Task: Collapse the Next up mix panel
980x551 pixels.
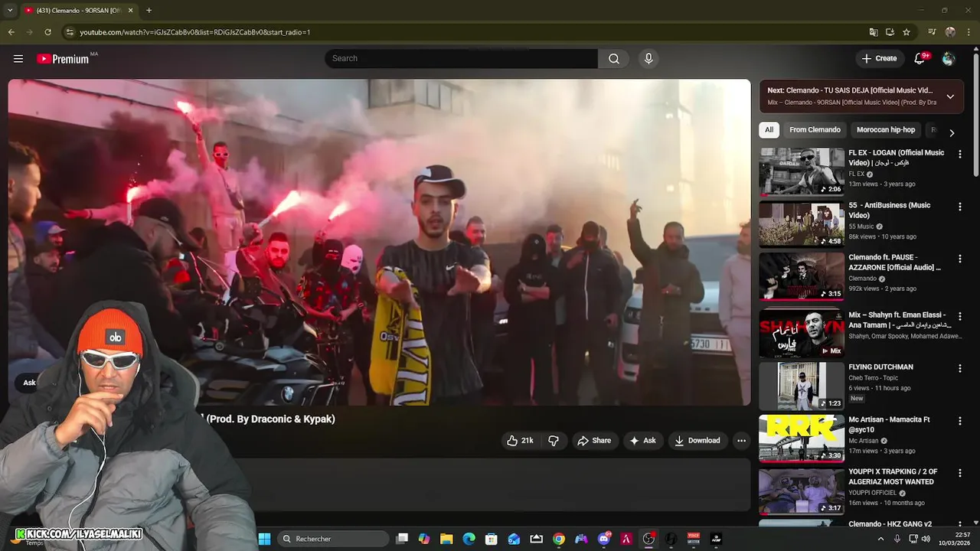Action: 950,96
